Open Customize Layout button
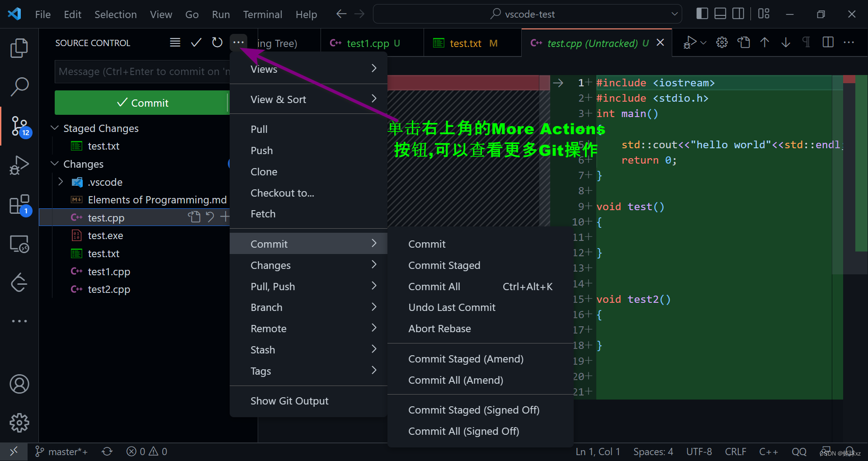Image resolution: width=868 pixels, height=461 pixels. pos(764,14)
